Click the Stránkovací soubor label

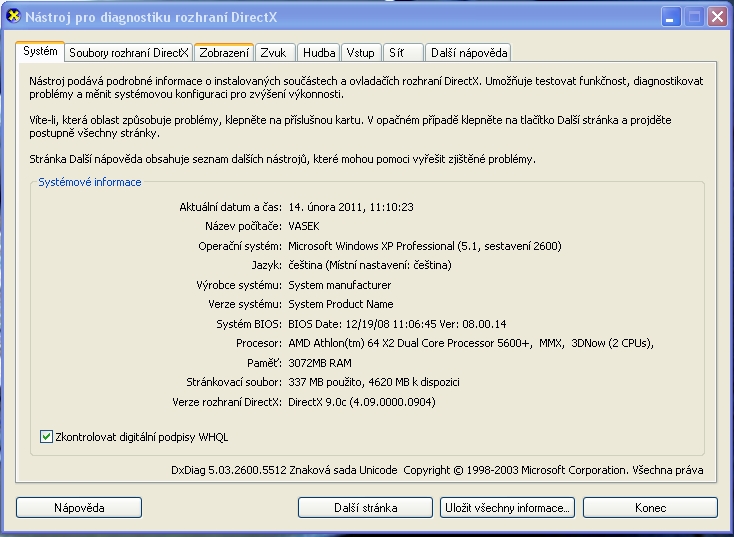click(234, 383)
